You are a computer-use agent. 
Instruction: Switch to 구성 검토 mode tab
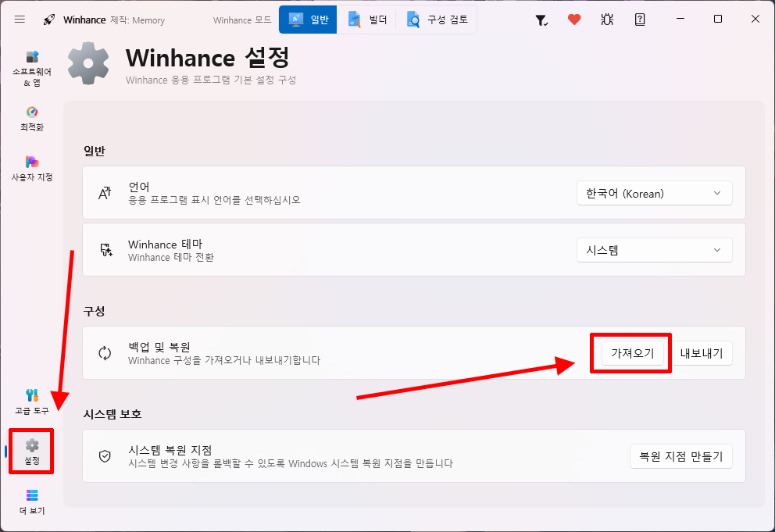pos(437,20)
